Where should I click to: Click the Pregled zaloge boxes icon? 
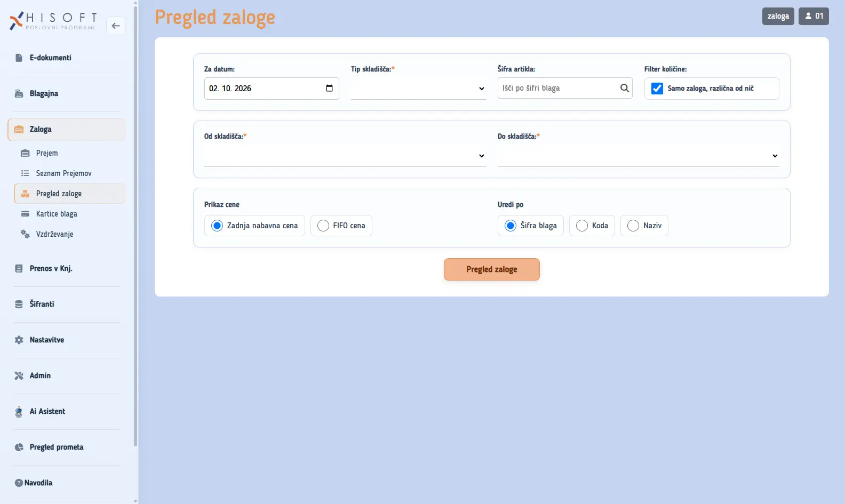coord(25,194)
